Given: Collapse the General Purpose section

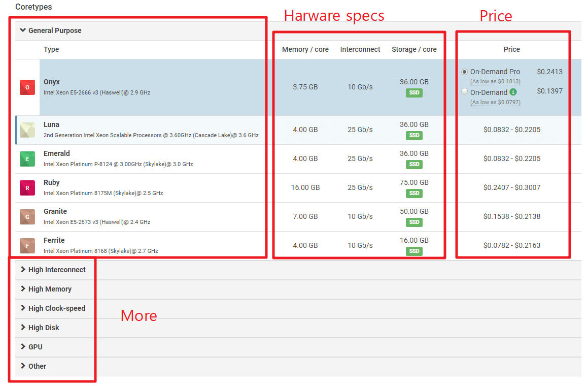Looking at the screenshot, I should (x=50, y=30).
